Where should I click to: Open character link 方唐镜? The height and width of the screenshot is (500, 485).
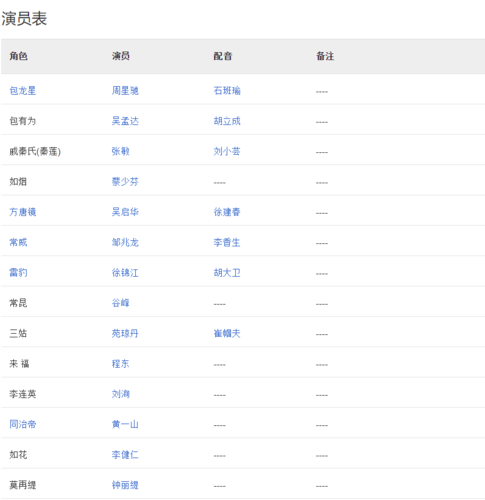click(x=22, y=212)
